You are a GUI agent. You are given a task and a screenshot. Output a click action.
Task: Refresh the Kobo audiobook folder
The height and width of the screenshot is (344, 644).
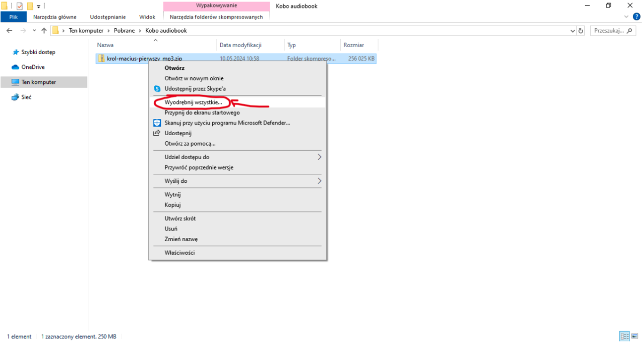pyautogui.click(x=581, y=31)
